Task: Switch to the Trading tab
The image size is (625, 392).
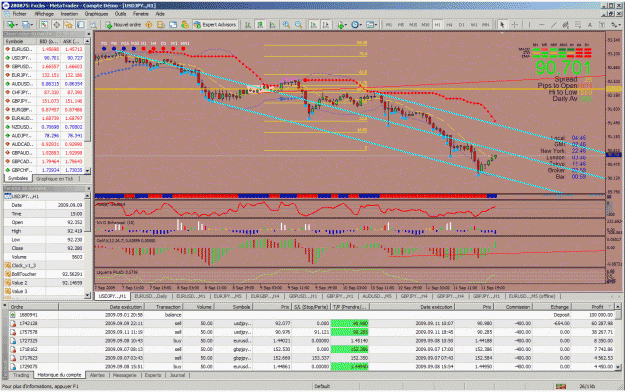Action: tap(21, 375)
